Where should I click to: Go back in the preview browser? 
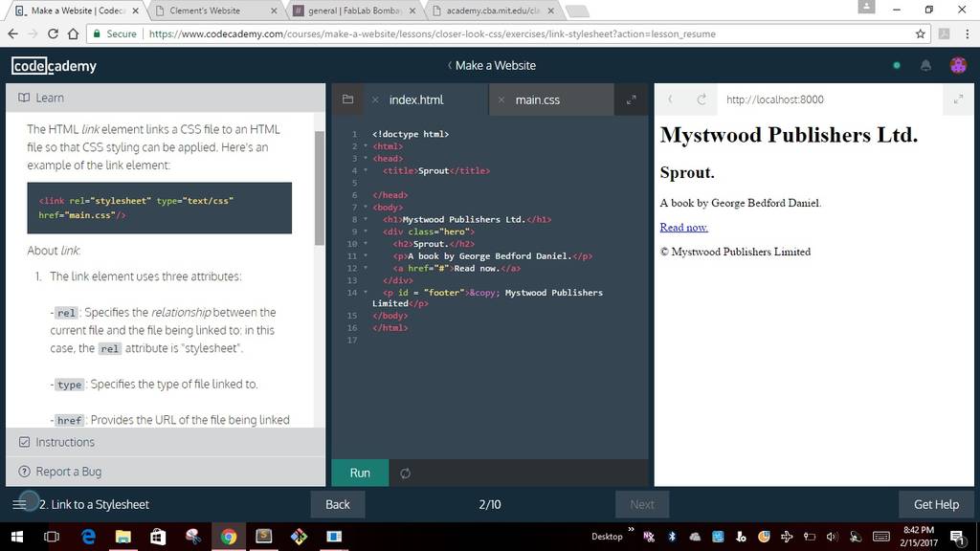click(x=670, y=99)
